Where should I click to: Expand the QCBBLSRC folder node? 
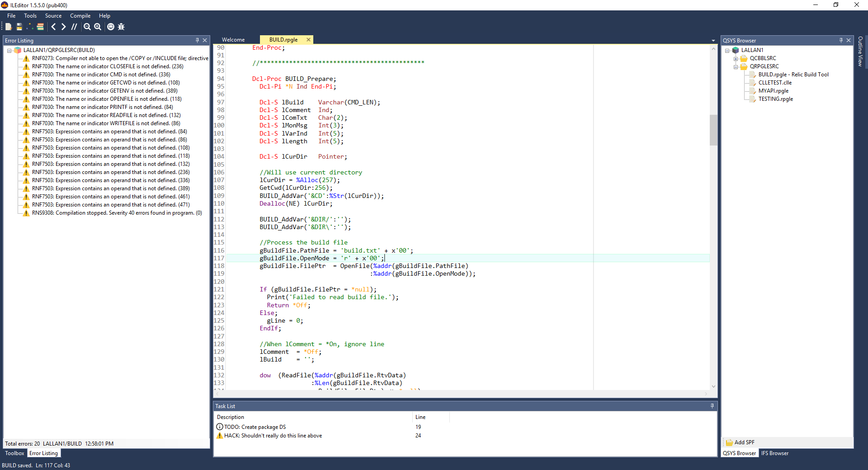736,59
